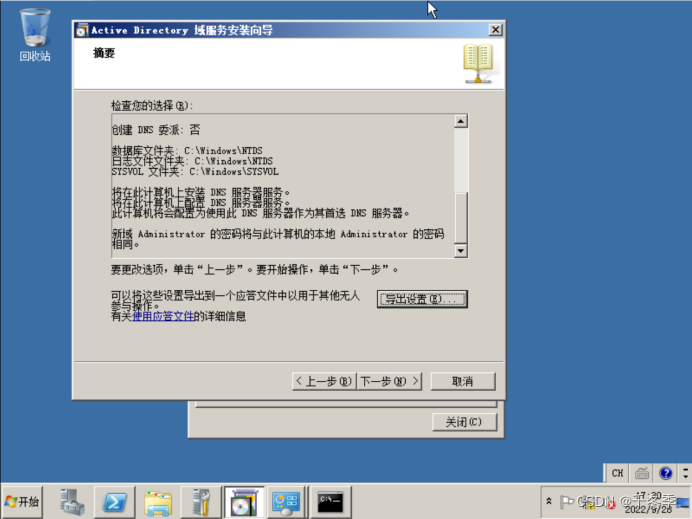The image size is (692, 519).
Task: Close the Active Directory installation wizard
Action: tap(496, 30)
